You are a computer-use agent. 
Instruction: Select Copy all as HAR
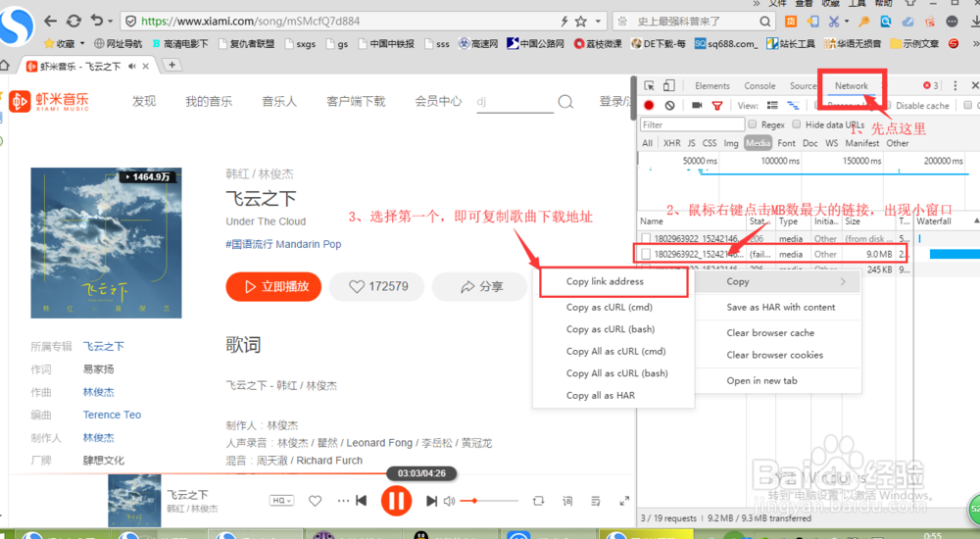coord(600,395)
